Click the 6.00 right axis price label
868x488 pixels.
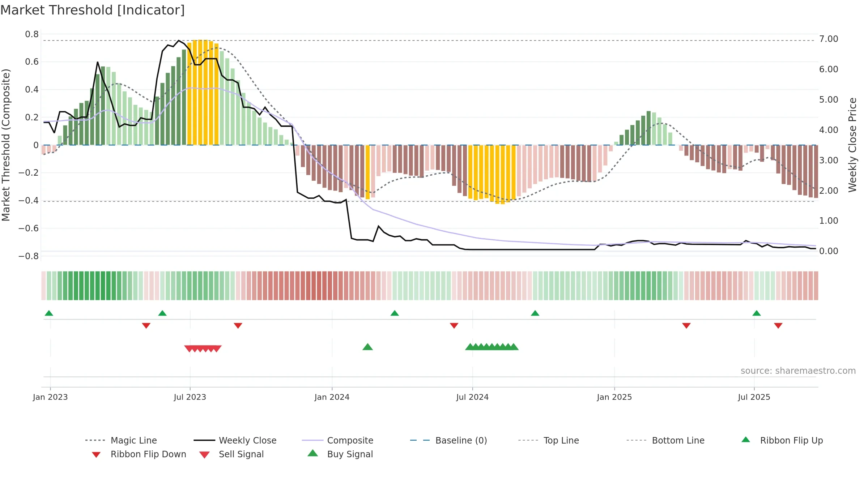829,69
